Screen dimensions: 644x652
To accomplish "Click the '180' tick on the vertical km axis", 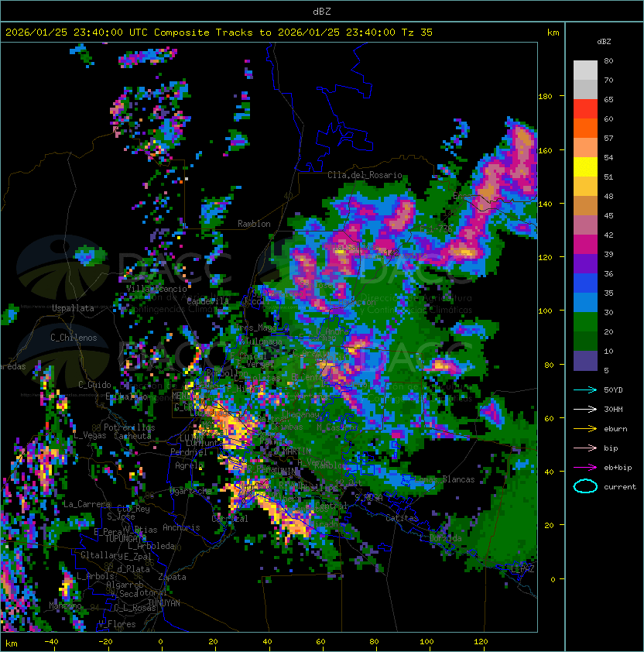I will 545,97.
